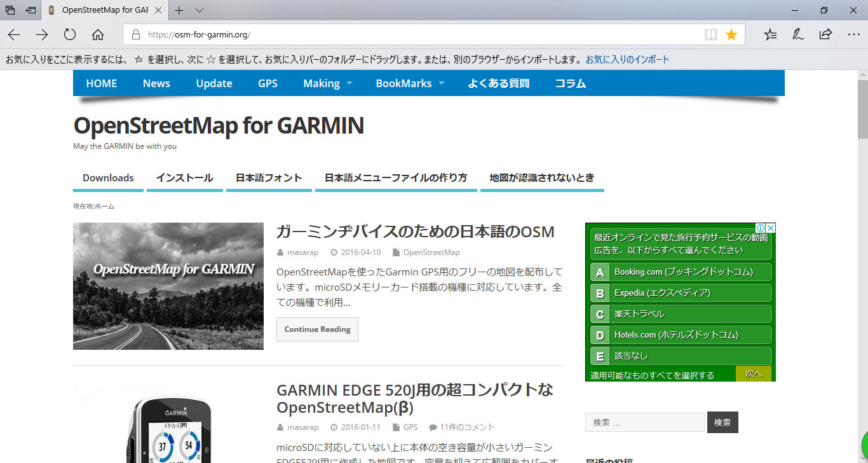This screenshot has width=868, height=463.
Task: Open the favorites hub icon
Action: tap(770, 34)
